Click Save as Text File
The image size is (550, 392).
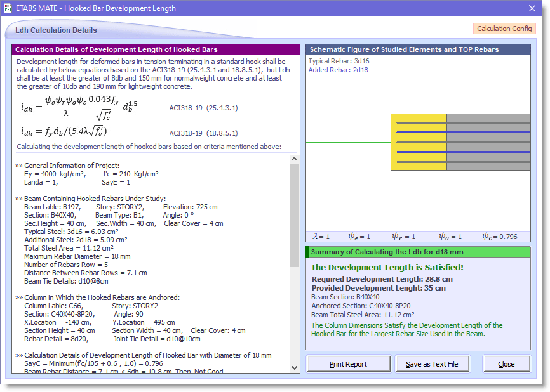click(433, 363)
